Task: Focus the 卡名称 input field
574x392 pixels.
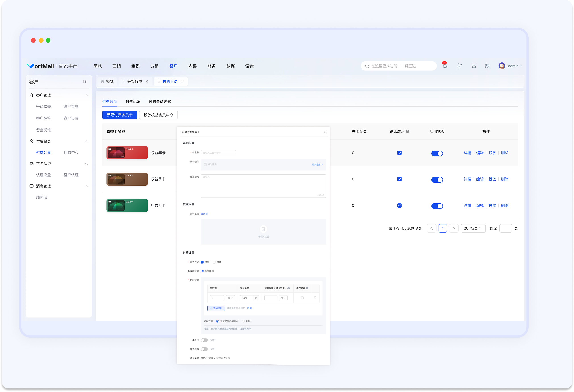Action: (x=218, y=153)
